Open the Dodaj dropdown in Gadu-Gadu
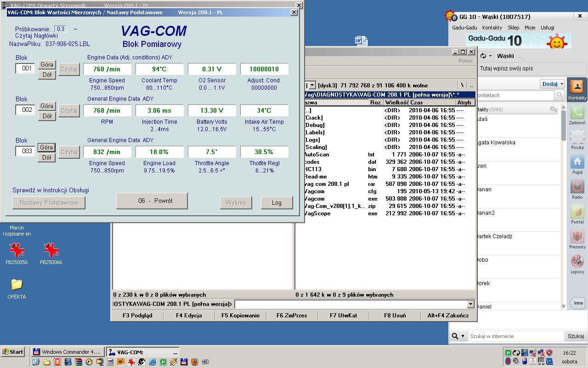Viewport: 588px width, 368px height. pyautogui.click(x=552, y=84)
